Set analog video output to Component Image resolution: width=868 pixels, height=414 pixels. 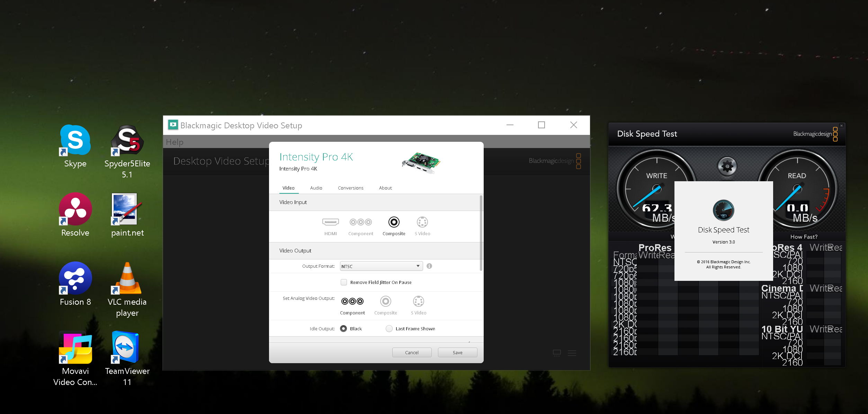(352, 306)
